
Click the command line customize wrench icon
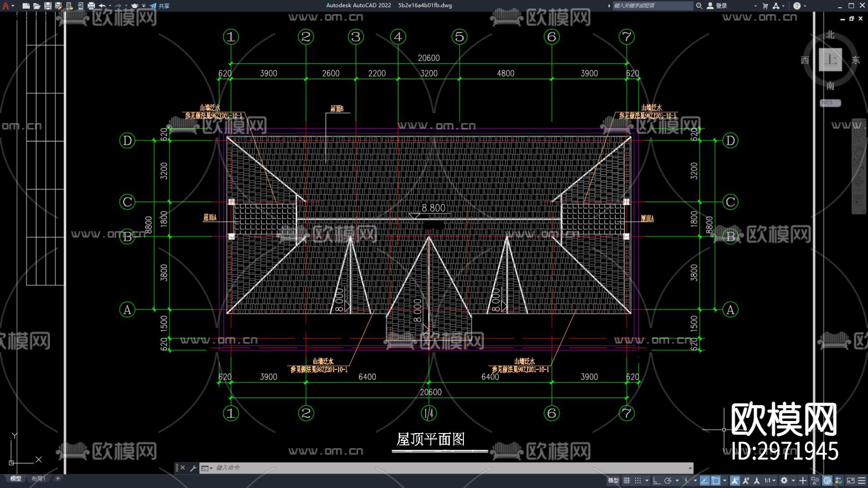pos(193,468)
